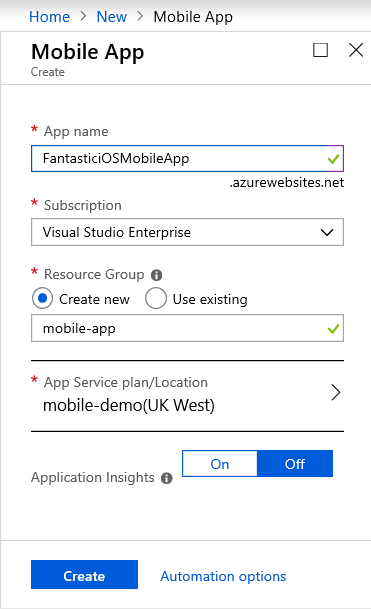Open the Subscription dropdown
Screen dimensions: 371x609
click(x=187, y=232)
